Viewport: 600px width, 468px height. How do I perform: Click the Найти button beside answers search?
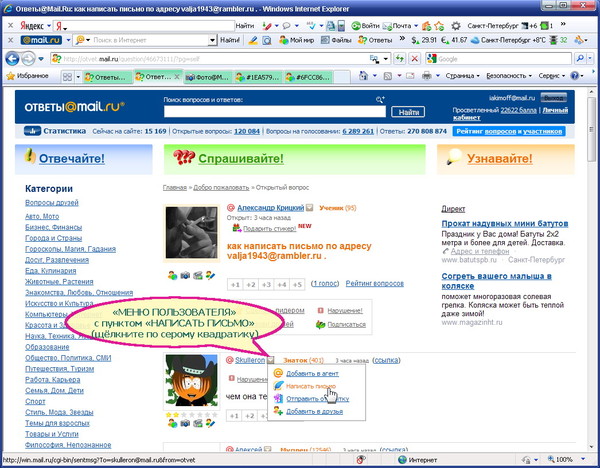point(408,112)
